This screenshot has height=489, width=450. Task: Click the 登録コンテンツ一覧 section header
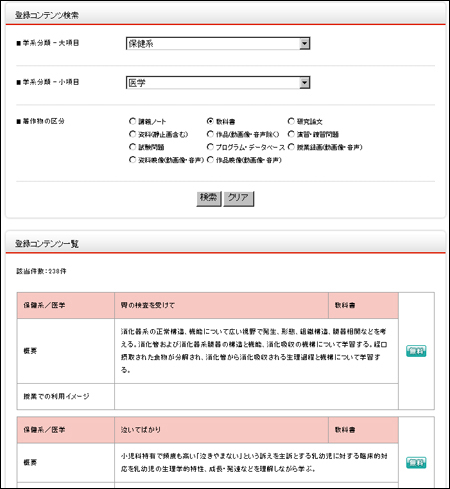click(47, 244)
